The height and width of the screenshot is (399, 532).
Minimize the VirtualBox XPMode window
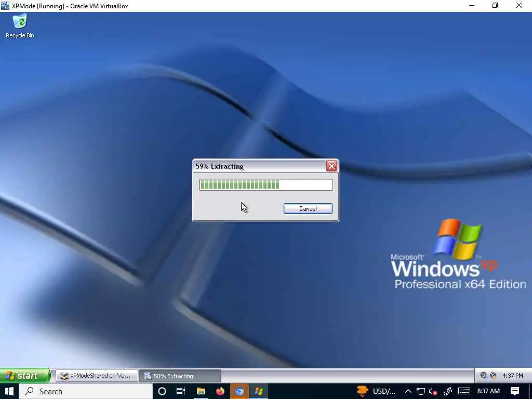click(x=472, y=5)
